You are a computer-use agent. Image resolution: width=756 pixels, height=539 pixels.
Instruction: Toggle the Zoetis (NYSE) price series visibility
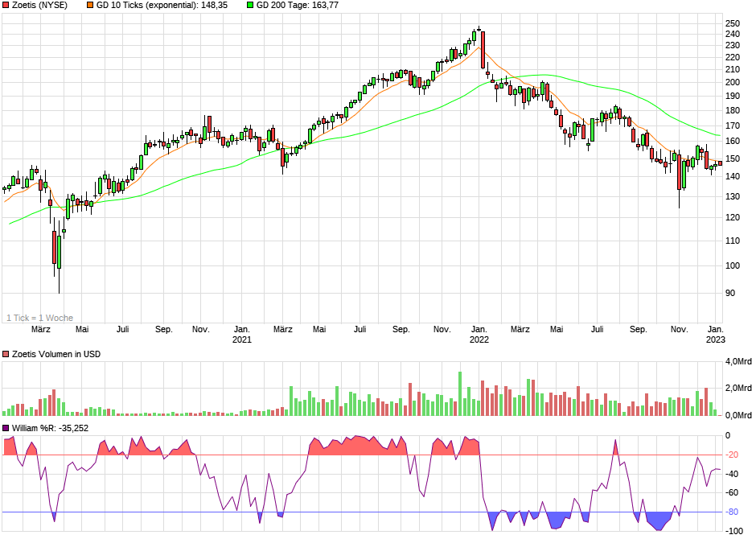[6, 6]
